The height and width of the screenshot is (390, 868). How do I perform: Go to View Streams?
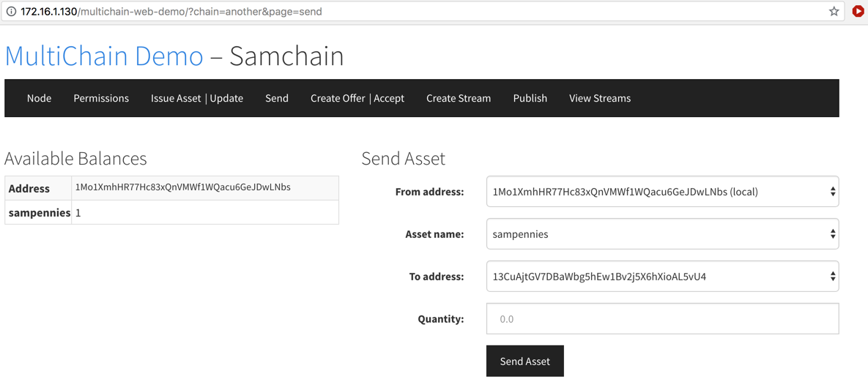[600, 98]
